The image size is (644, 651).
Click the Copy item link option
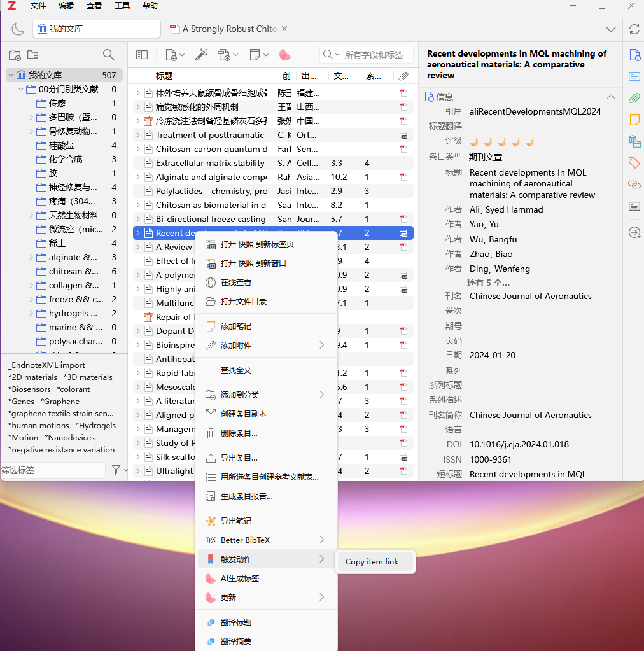[372, 562]
